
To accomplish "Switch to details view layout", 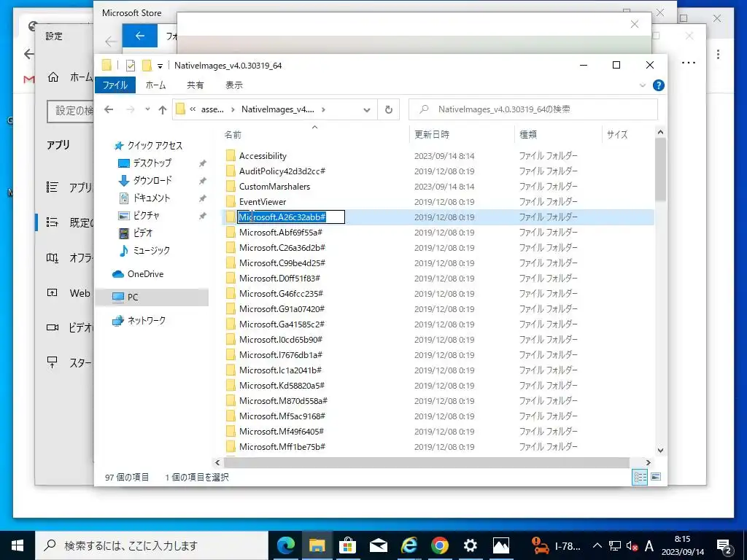I will click(x=640, y=477).
